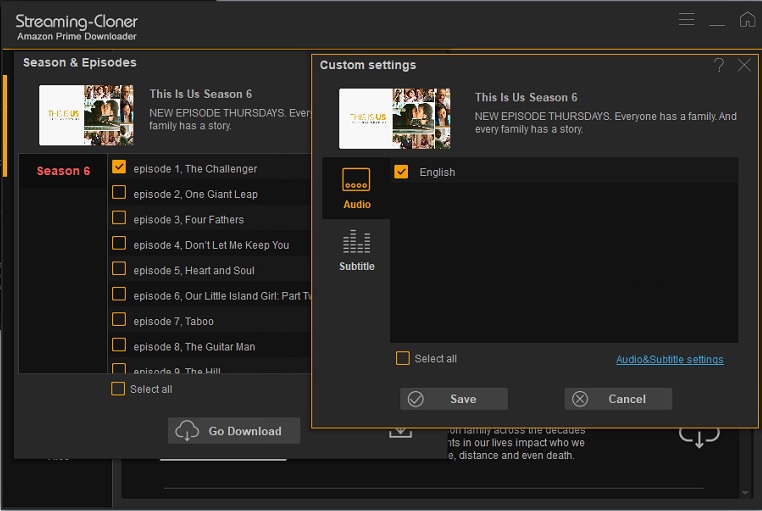Check episode 2, One Giant Leap

[119, 192]
